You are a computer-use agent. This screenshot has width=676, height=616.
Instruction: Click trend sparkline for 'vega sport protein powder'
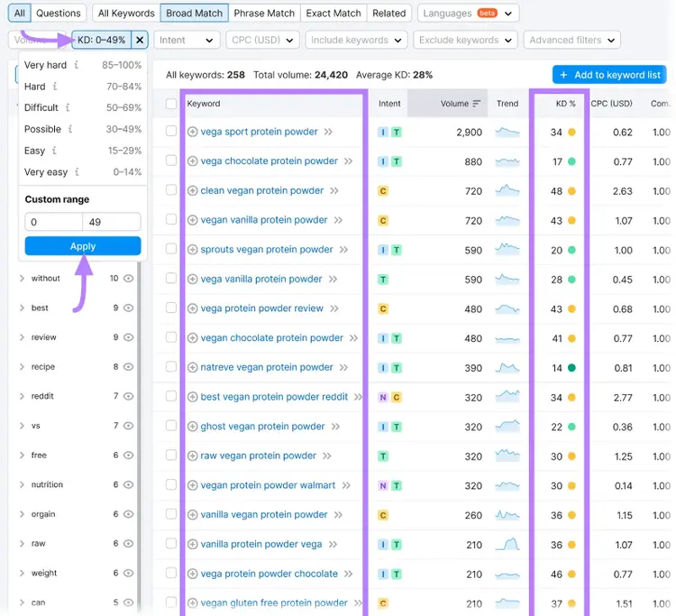tap(507, 132)
